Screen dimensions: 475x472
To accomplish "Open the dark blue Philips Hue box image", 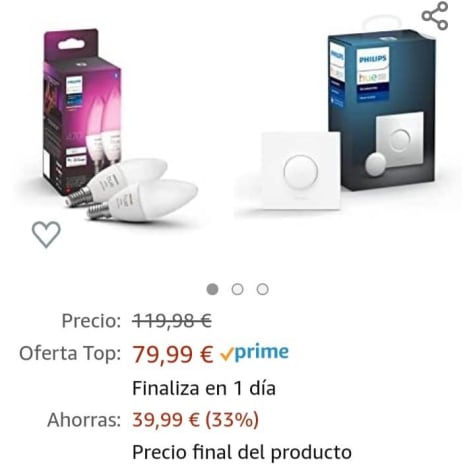I will coord(382,110).
